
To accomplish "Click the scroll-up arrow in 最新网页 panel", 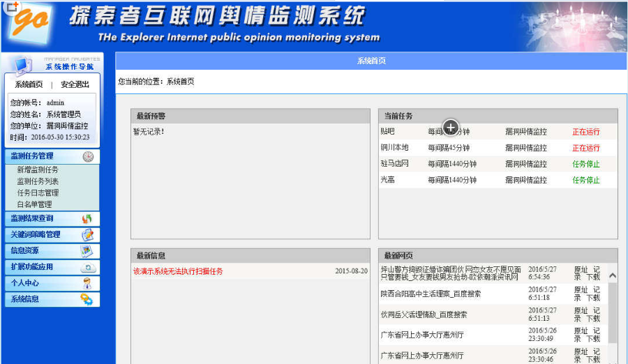I will pos(613,275).
